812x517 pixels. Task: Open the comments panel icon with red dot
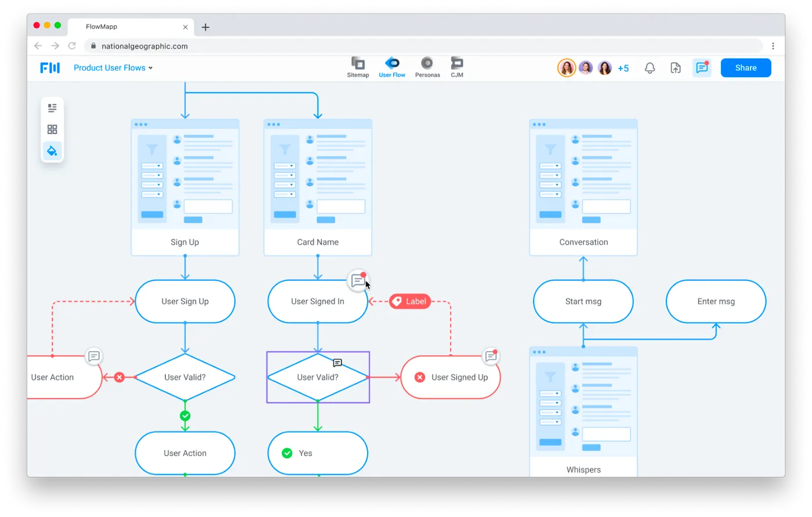[x=702, y=67]
